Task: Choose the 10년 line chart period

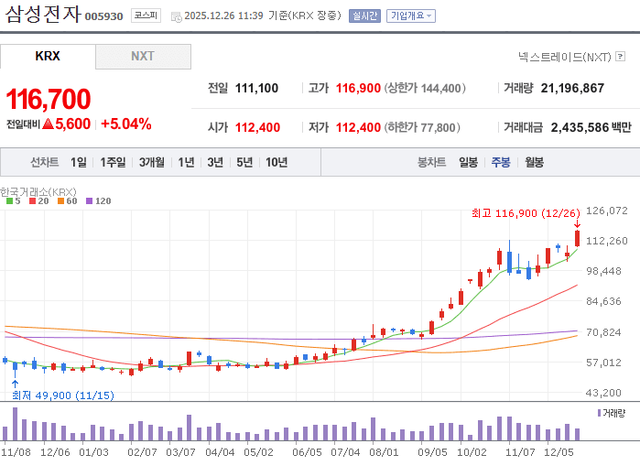Action: (276, 162)
